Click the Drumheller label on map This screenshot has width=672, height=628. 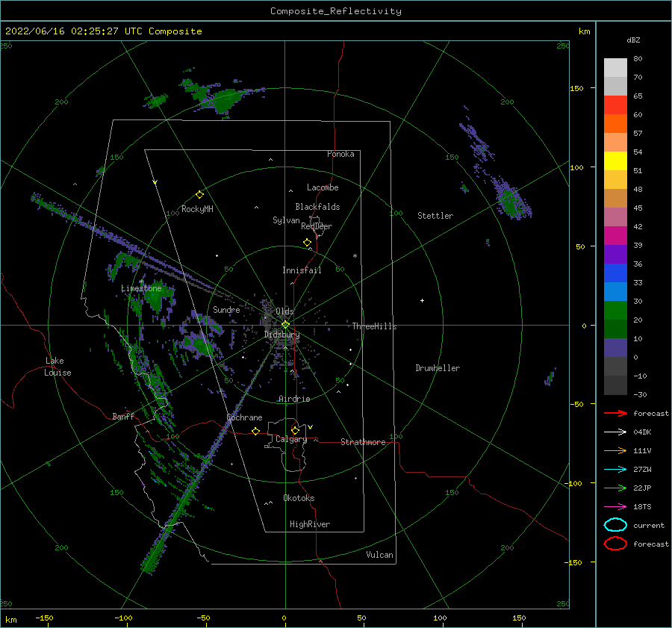pyautogui.click(x=438, y=368)
